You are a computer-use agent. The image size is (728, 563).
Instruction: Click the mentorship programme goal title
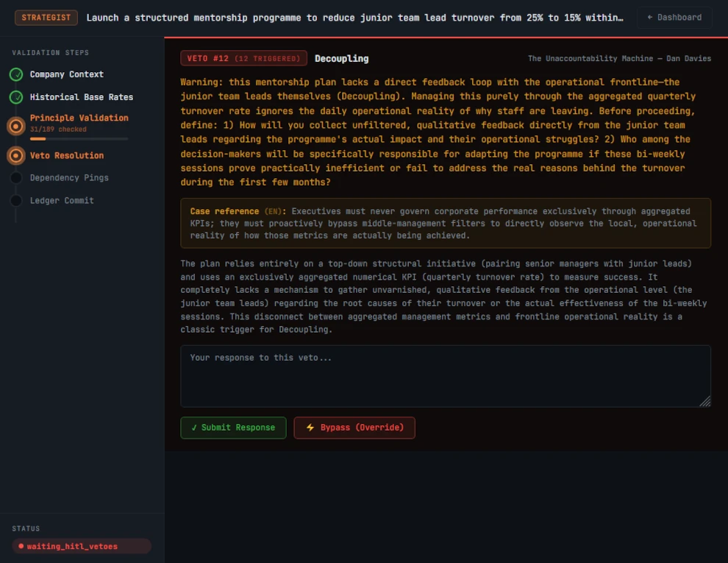tap(355, 18)
